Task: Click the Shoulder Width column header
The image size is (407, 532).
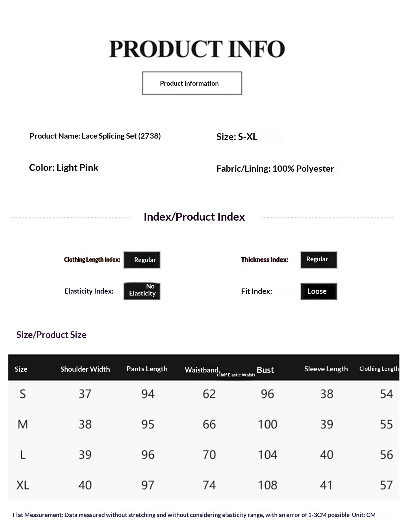Action: tap(85, 369)
